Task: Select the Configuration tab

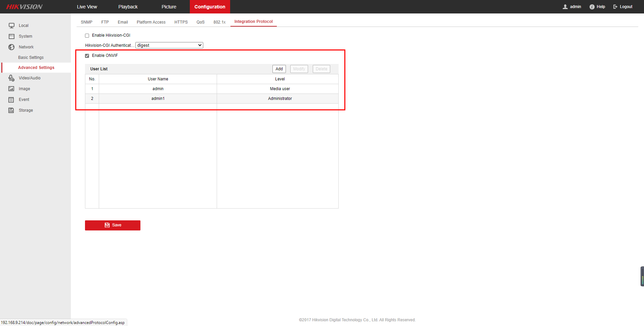Action: point(210,7)
